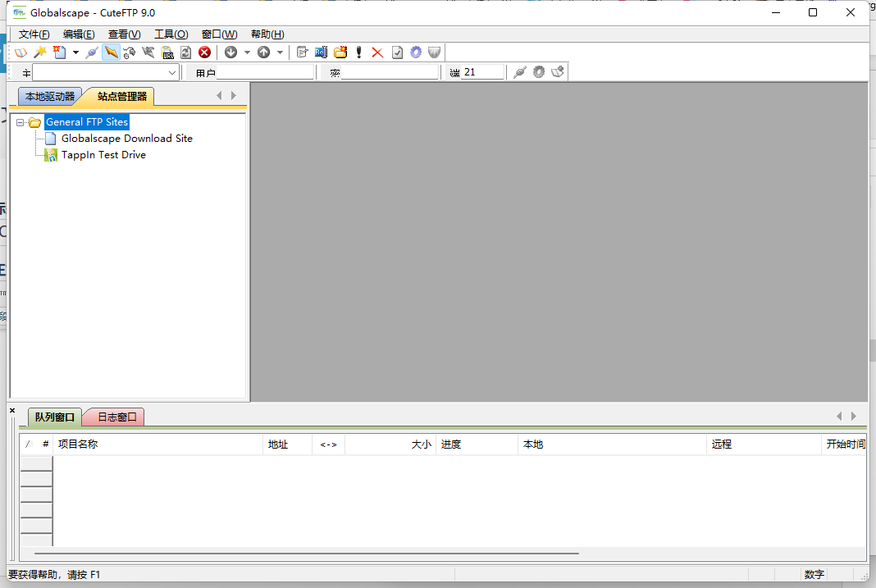The image size is (876, 588).
Task: Click the Download arrow icon
Action: 231,52
